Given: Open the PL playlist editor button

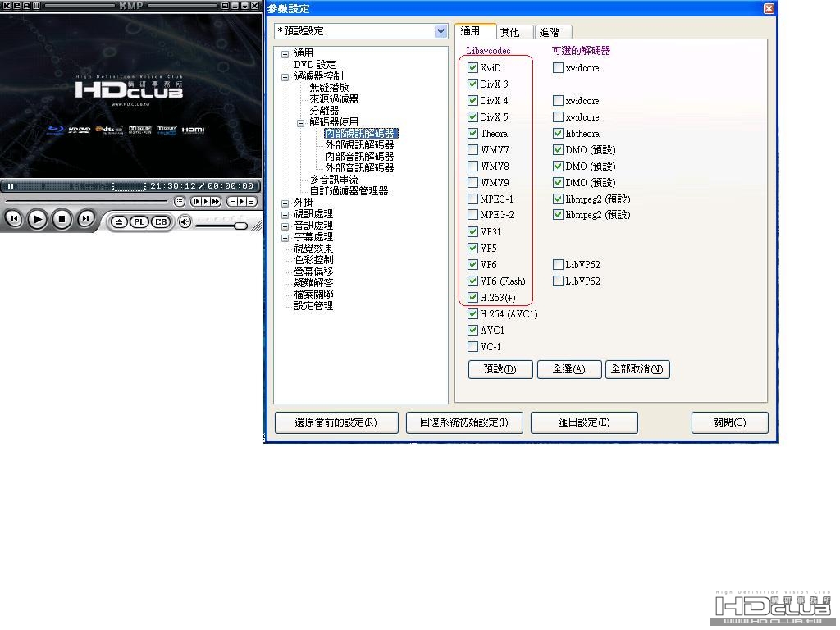Looking at the screenshot, I should point(139,221).
